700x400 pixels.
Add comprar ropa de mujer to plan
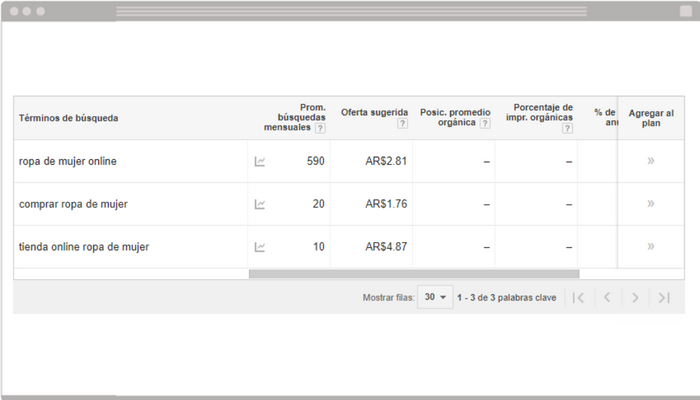pos(651,204)
